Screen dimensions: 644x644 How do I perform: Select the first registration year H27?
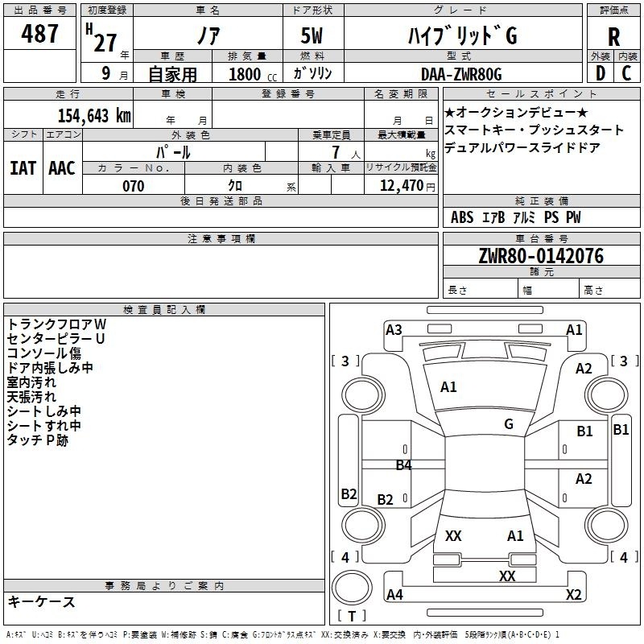pyautogui.click(x=101, y=38)
